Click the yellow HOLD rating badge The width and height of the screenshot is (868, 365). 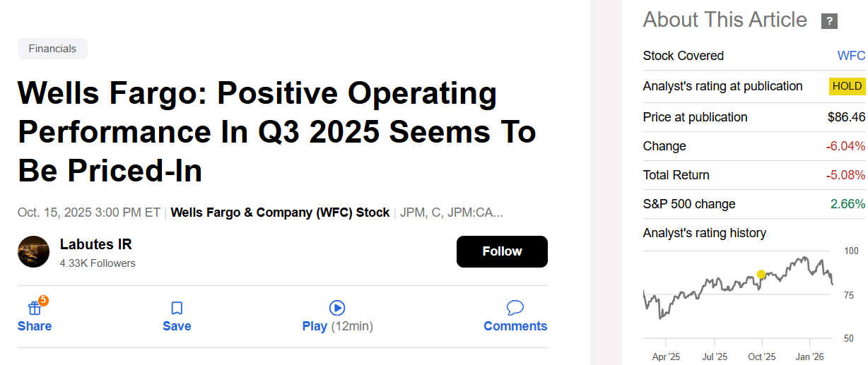click(x=847, y=86)
